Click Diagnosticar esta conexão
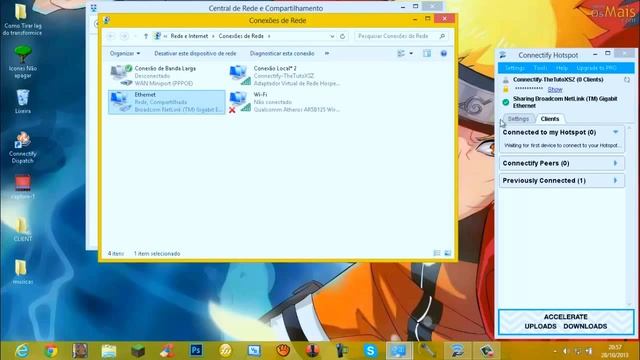The image size is (640, 360). coord(282,53)
